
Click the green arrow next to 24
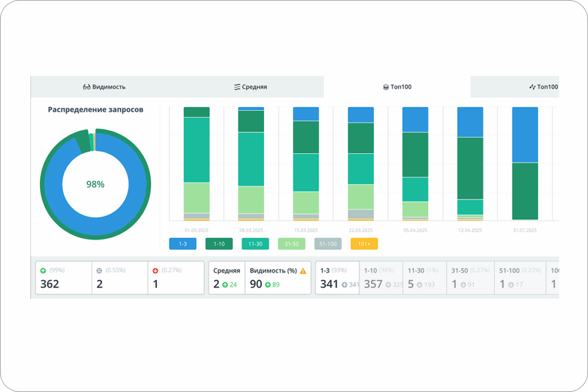pyautogui.click(x=225, y=285)
